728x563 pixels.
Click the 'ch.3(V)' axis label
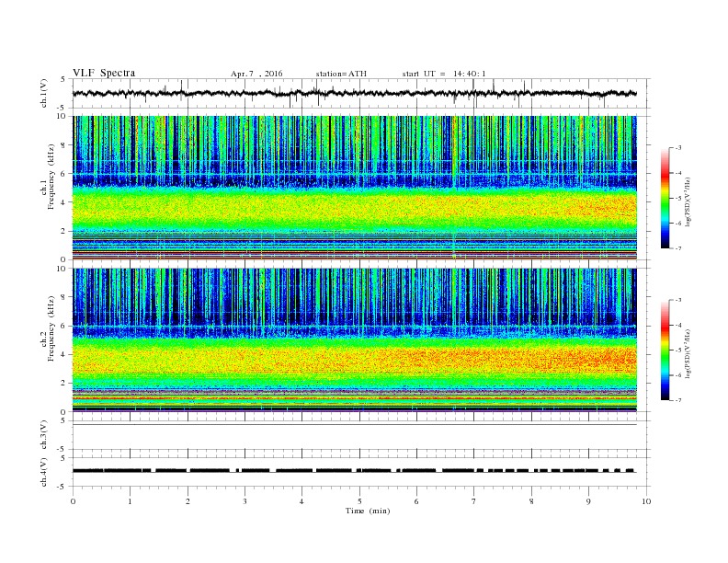coord(44,435)
